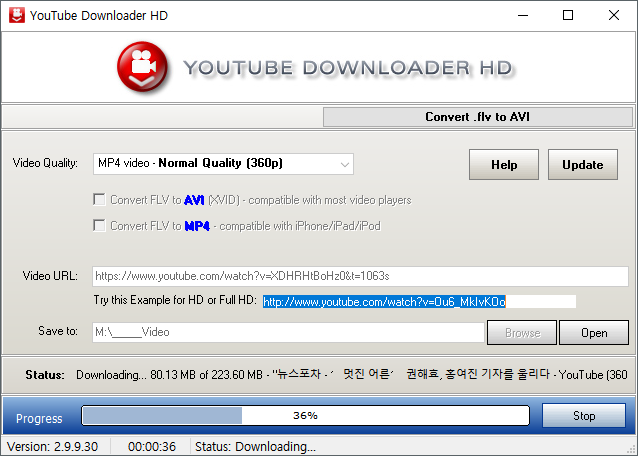Click the 36% download progress bar
This screenshot has width=638, height=456.
pos(306,415)
